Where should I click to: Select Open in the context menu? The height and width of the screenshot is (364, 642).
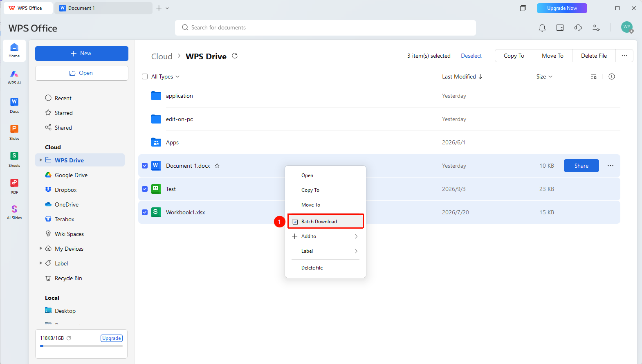tap(325, 175)
